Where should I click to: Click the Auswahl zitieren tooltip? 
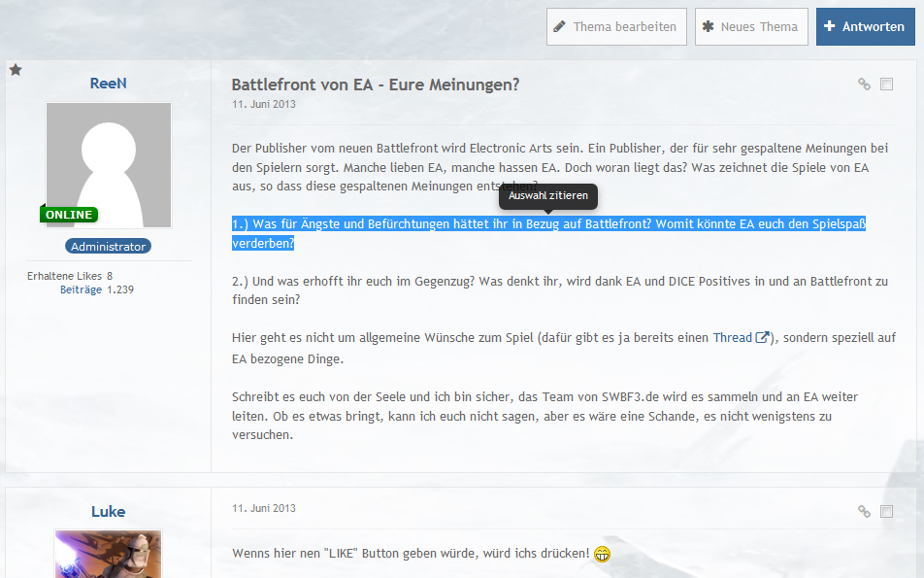tap(548, 196)
